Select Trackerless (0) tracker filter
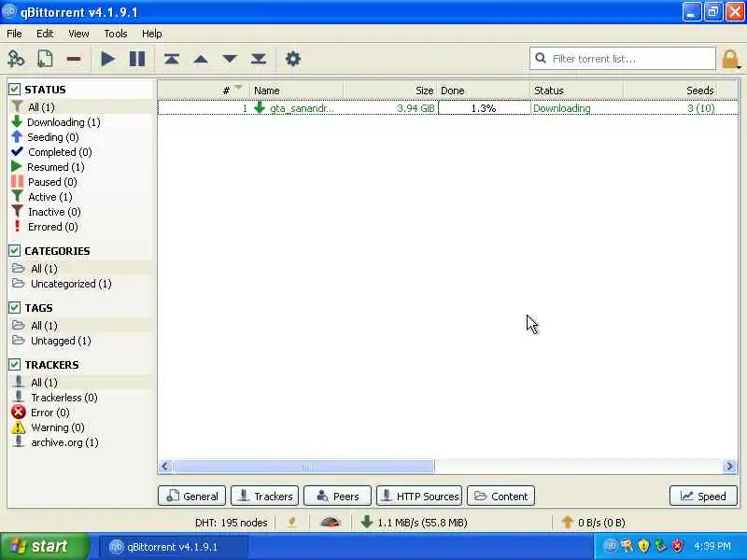Image resolution: width=747 pixels, height=560 pixels. [x=55, y=398]
